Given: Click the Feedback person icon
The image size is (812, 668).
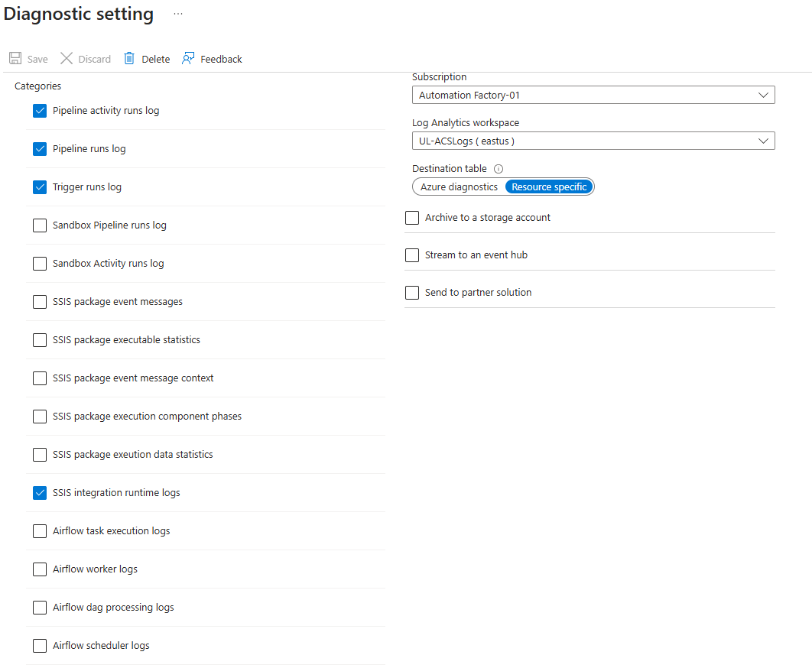Looking at the screenshot, I should point(188,58).
